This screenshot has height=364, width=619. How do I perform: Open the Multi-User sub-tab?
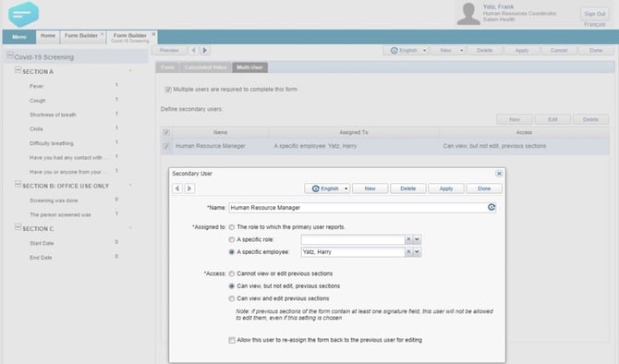[249, 67]
